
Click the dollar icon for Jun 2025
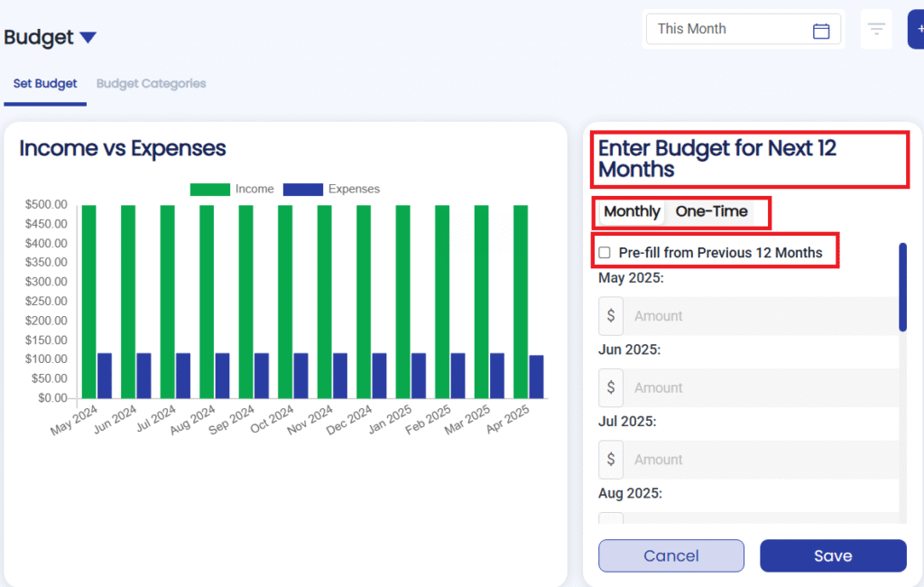pyautogui.click(x=611, y=387)
